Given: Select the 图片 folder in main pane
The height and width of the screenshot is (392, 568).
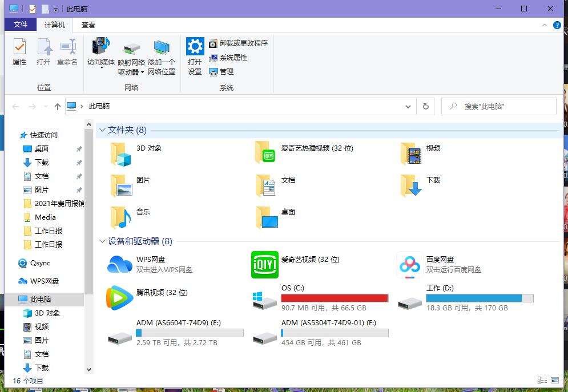Looking at the screenshot, I should pyautogui.click(x=130, y=185).
